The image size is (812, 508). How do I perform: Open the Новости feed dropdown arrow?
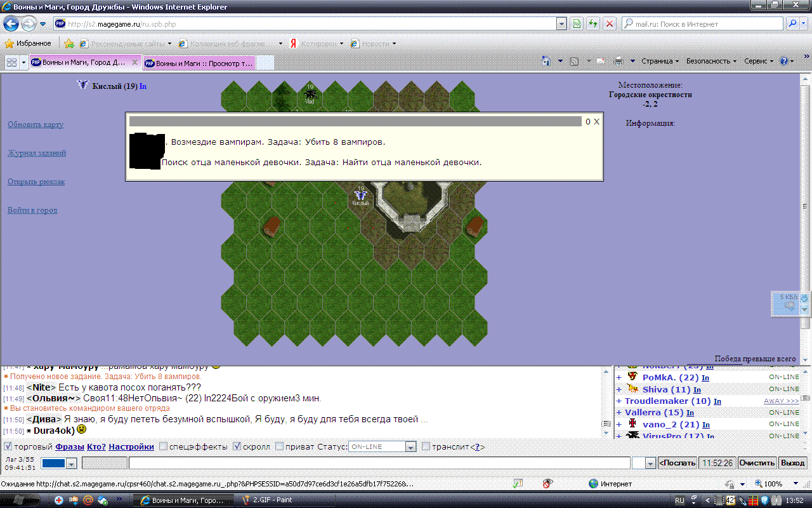(394, 44)
